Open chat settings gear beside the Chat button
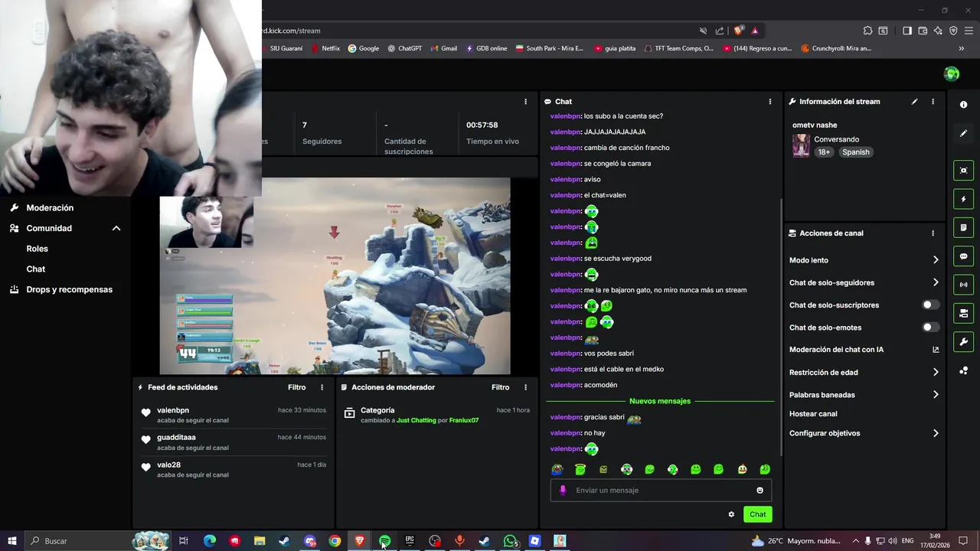Image resolution: width=980 pixels, height=551 pixels. [731, 514]
